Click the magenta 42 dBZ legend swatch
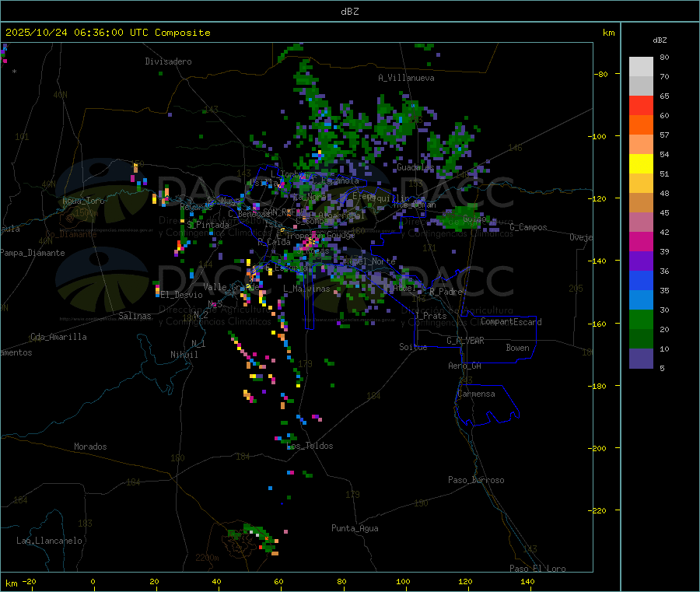This screenshot has height=592, width=700. pos(641,241)
